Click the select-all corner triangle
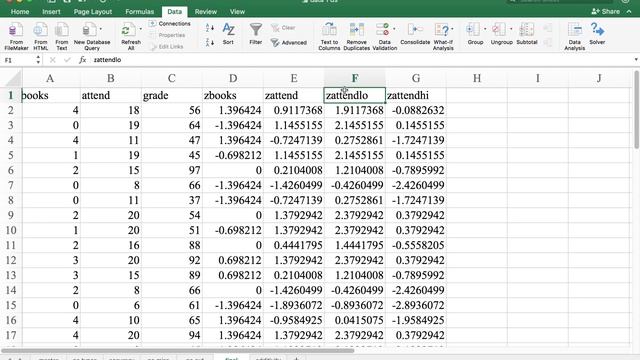This screenshot has width=640, height=360. coord(11,78)
